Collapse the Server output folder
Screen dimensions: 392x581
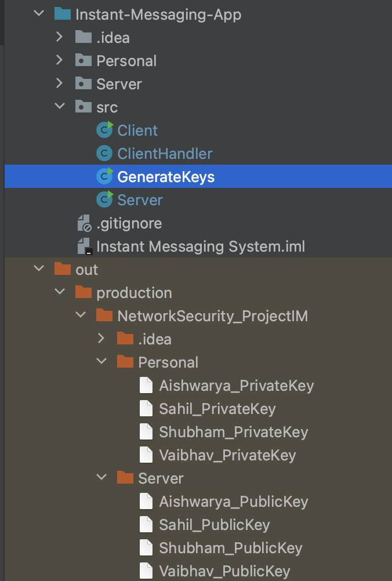(102, 478)
